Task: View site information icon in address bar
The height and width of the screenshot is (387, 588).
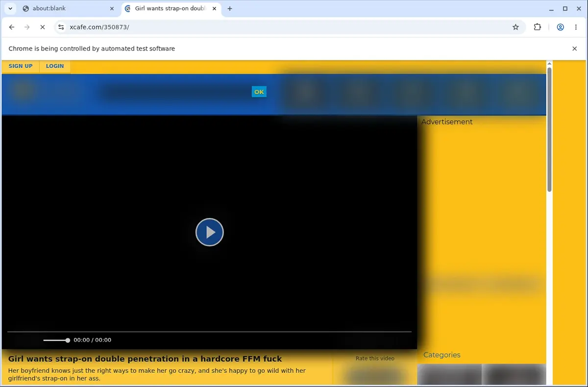Action: 61,27
